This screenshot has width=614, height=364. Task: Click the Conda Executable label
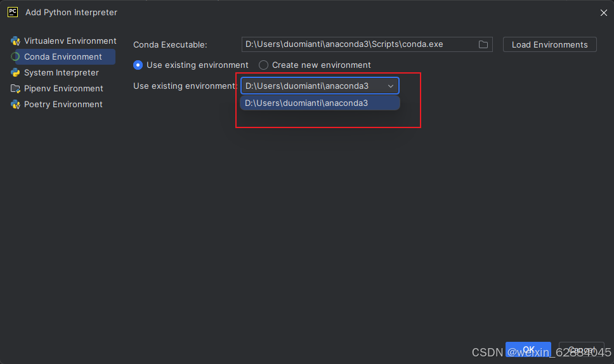[170, 44]
